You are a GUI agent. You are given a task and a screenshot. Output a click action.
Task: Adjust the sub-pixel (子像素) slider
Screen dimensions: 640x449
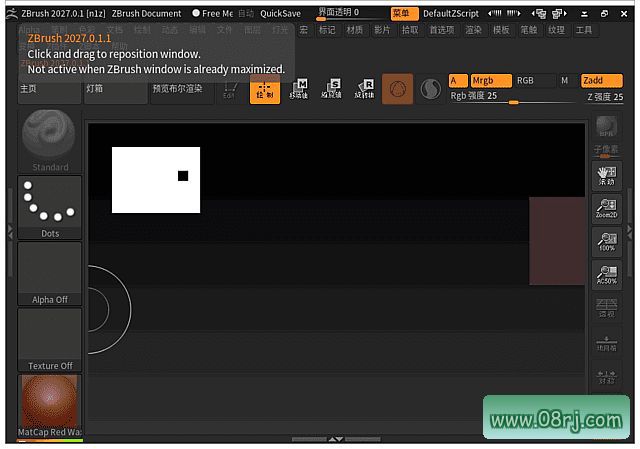[606, 151]
